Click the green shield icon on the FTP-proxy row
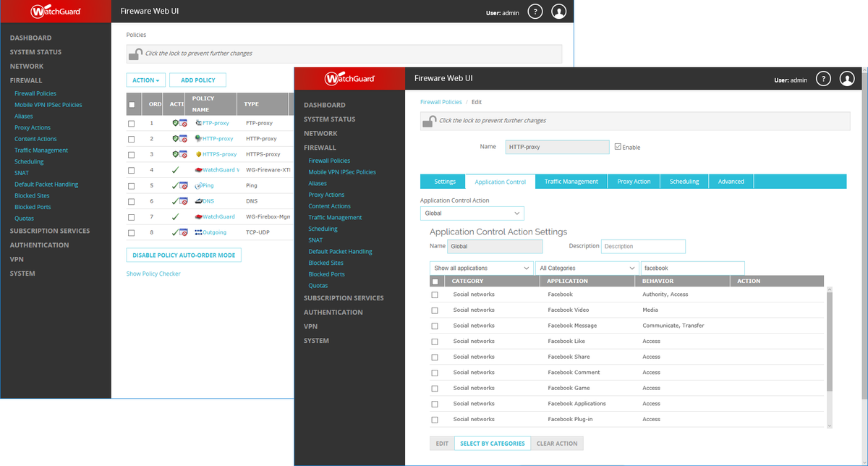This screenshot has height=466, width=868. (174, 123)
